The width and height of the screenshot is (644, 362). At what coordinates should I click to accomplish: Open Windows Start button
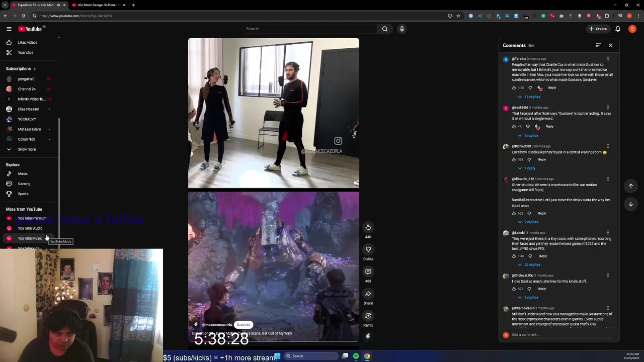[x=277, y=356]
